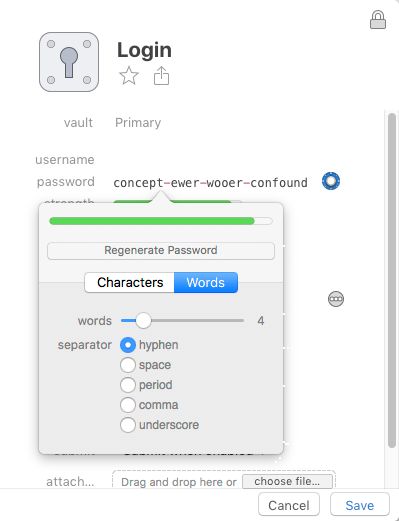
Task: Click the gray ellipsis options icon
Action: (x=336, y=299)
